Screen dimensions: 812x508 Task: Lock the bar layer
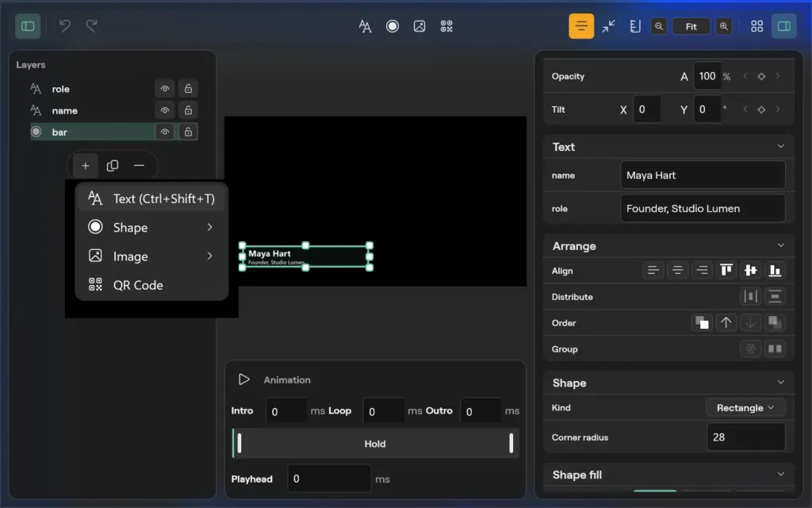(189, 132)
